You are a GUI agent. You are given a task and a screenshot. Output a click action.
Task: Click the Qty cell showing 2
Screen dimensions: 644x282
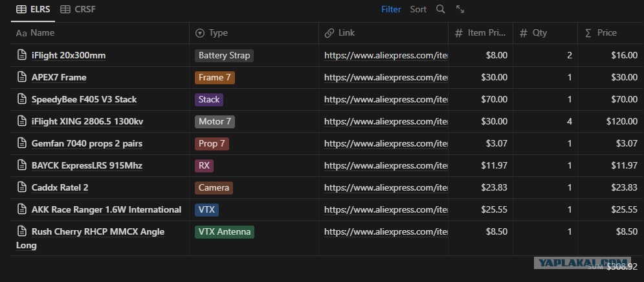pos(545,56)
